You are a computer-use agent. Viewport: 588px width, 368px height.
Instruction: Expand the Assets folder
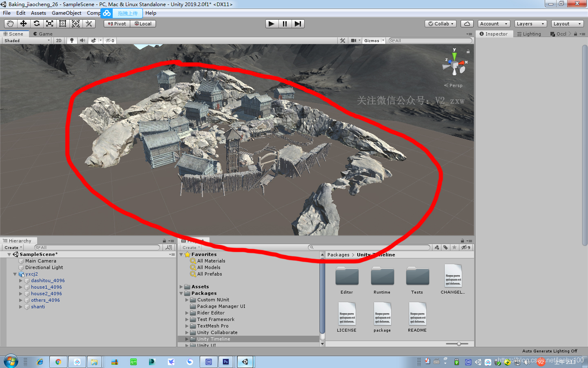pyautogui.click(x=181, y=287)
